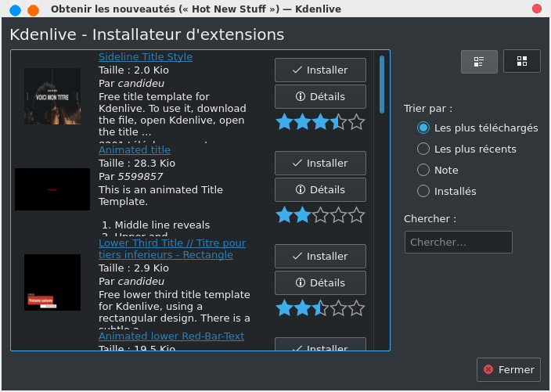551x392 pixels.
Task: Click the blue window button in title bar
Action: pos(15,10)
